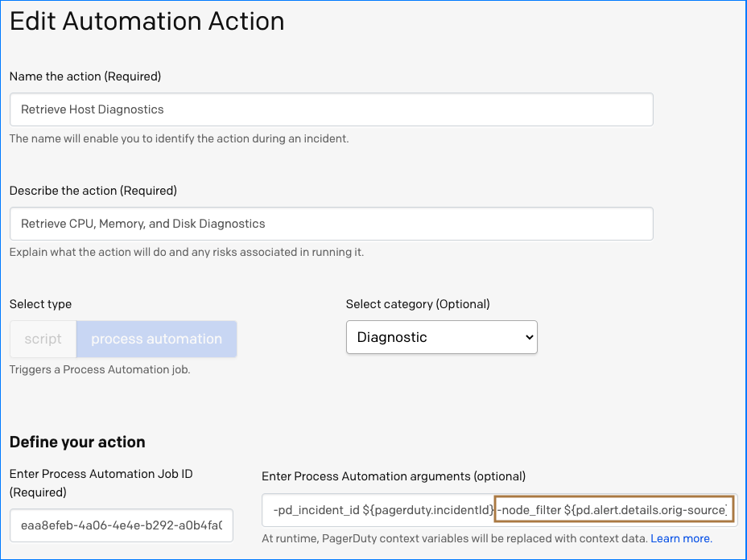Click the 'Select type' label
747x560 pixels.
click(40, 304)
